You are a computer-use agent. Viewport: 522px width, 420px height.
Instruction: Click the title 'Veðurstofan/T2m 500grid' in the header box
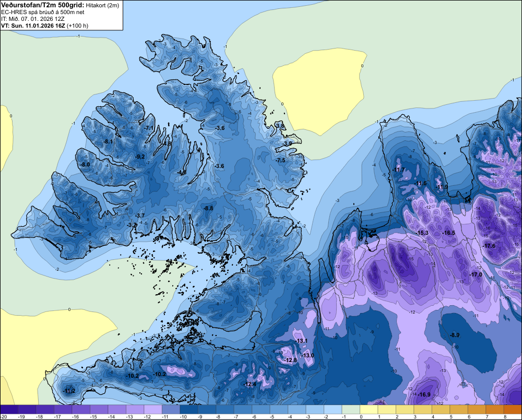coord(43,5)
